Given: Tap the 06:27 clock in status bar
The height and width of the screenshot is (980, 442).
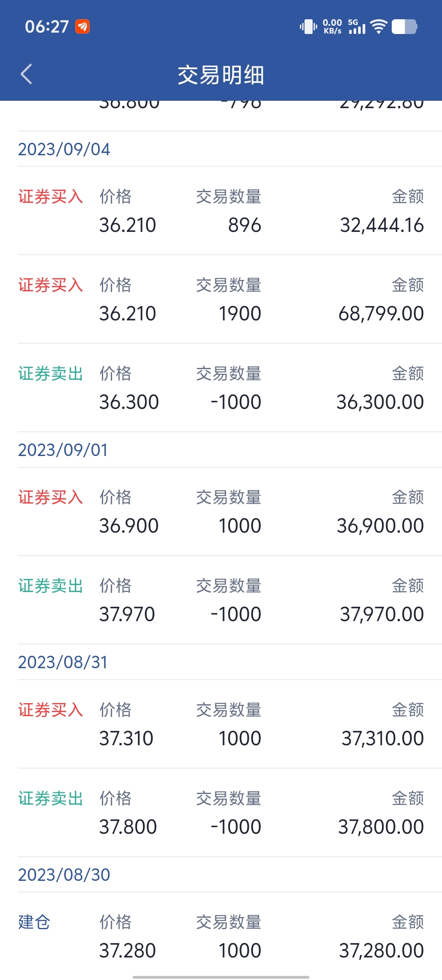Looking at the screenshot, I should click(x=47, y=27).
